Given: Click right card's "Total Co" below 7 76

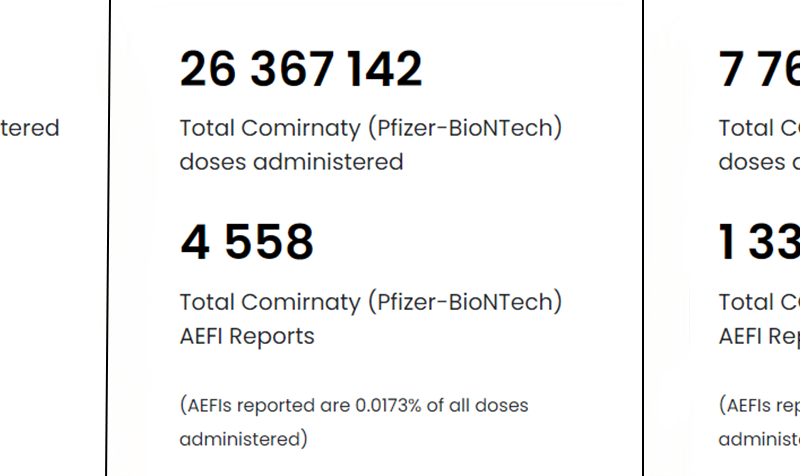Looking at the screenshot, I should [x=760, y=129].
